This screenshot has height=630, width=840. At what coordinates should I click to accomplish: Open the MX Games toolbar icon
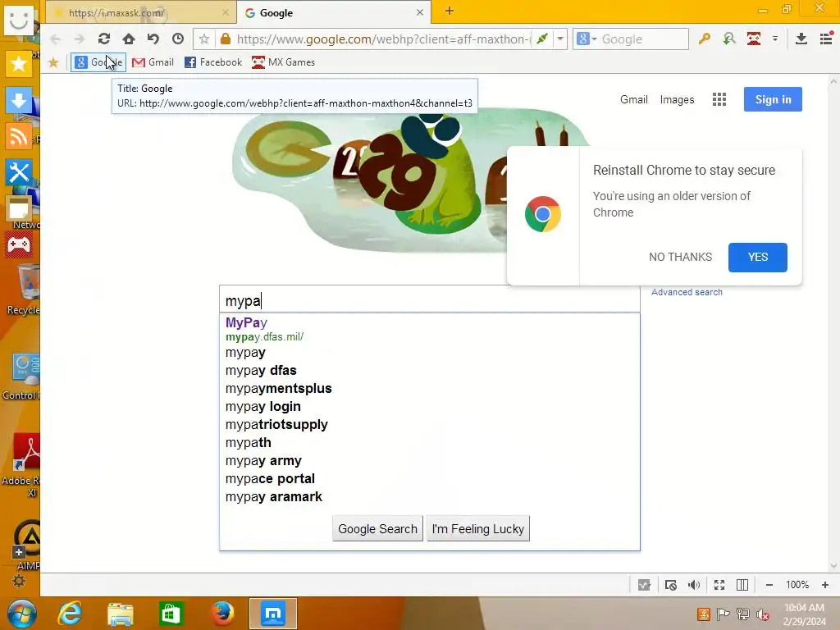click(x=754, y=39)
